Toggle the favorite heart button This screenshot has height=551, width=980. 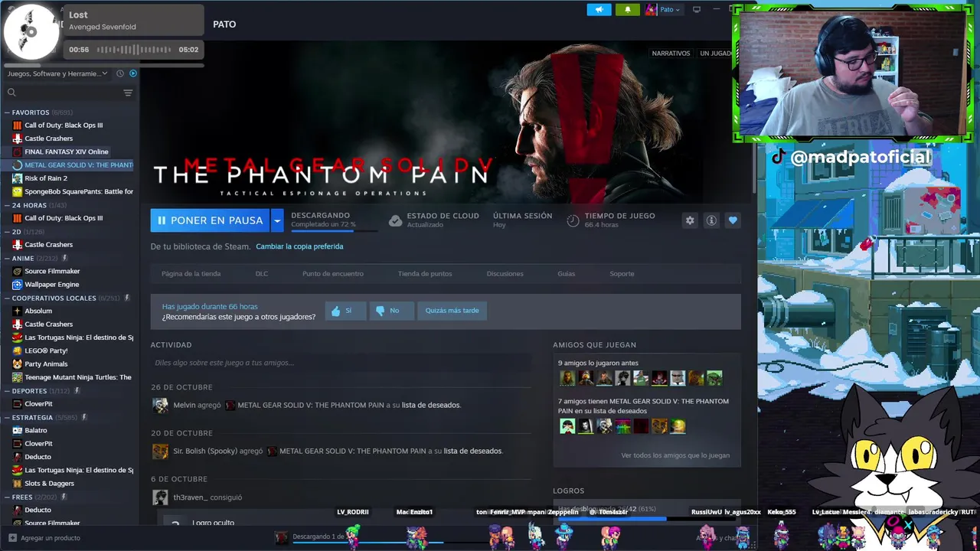733,220
